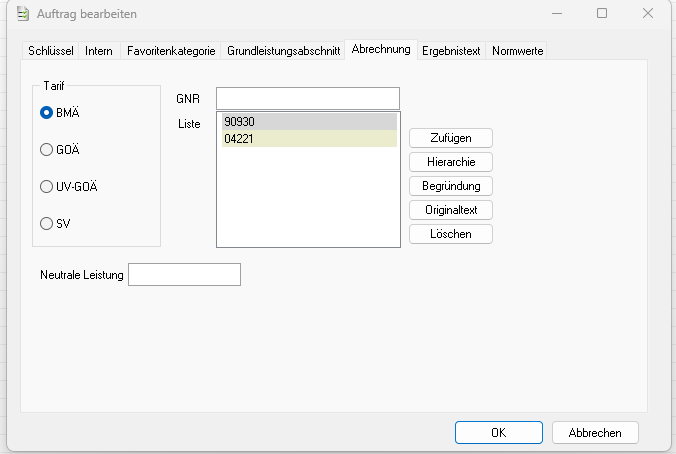Select entry 04221 in the Liste
Screen dimensions: 676x454
309,139
